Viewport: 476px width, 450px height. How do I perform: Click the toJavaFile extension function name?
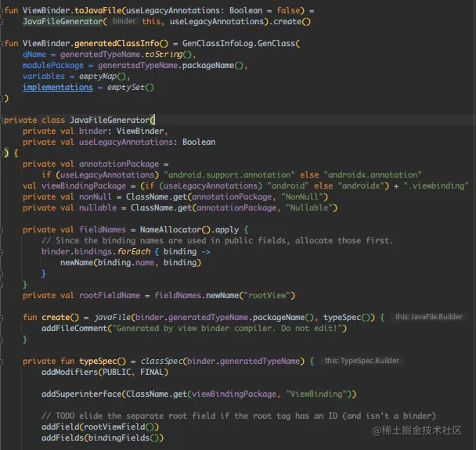point(98,11)
